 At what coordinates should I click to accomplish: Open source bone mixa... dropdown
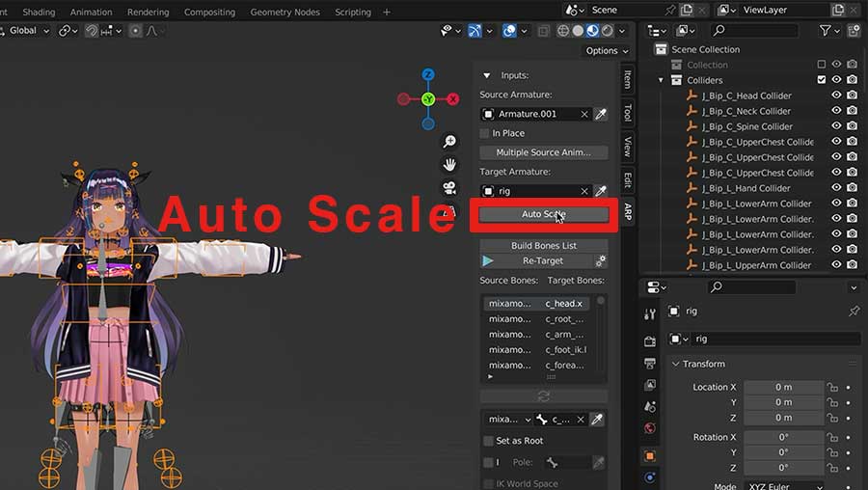[508, 420]
